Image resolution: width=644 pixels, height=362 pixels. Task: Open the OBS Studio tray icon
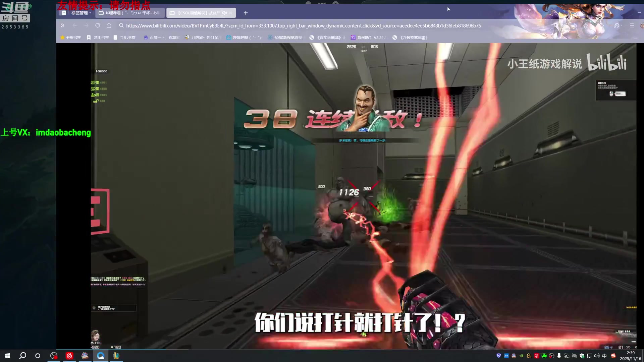(552, 356)
